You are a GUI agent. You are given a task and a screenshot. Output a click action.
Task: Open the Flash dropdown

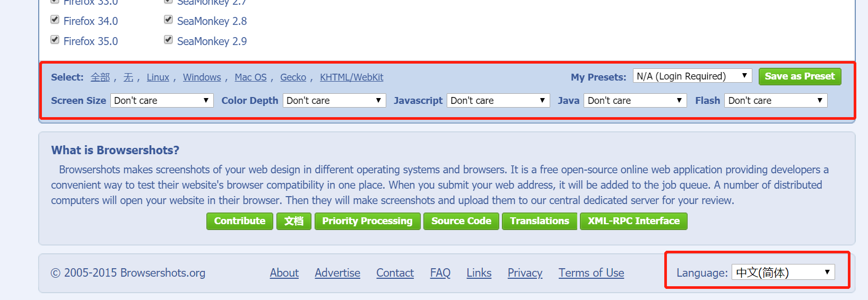point(776,100)
